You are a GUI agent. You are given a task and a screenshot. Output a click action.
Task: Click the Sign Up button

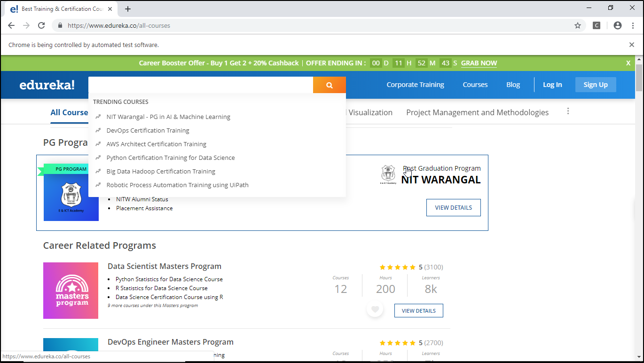(x=595, y=85)
